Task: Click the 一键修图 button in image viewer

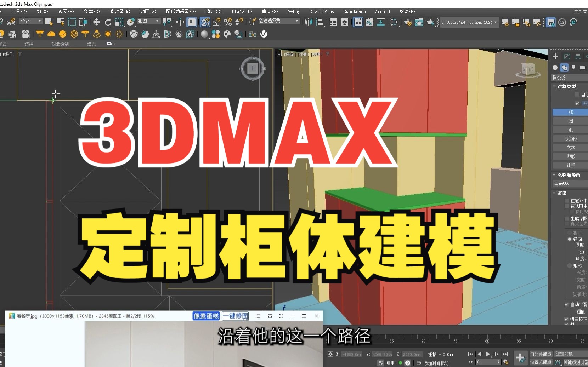Action: tap(236, 316)
